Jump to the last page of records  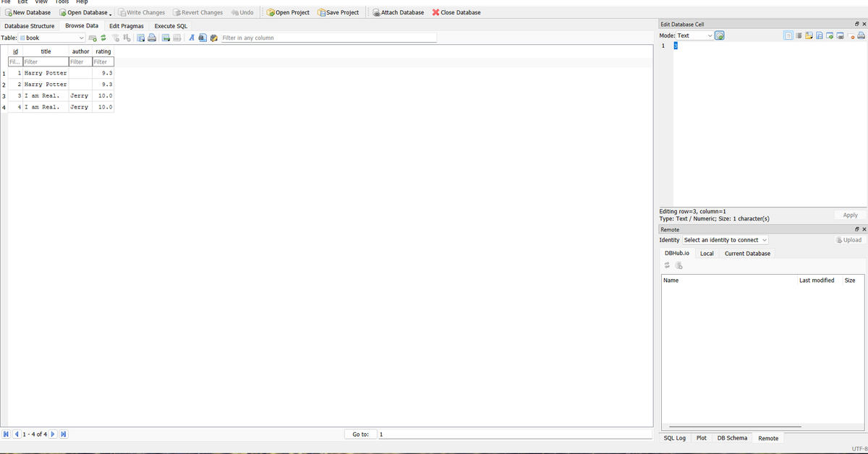pyautogui.click(x=63, y=434)
